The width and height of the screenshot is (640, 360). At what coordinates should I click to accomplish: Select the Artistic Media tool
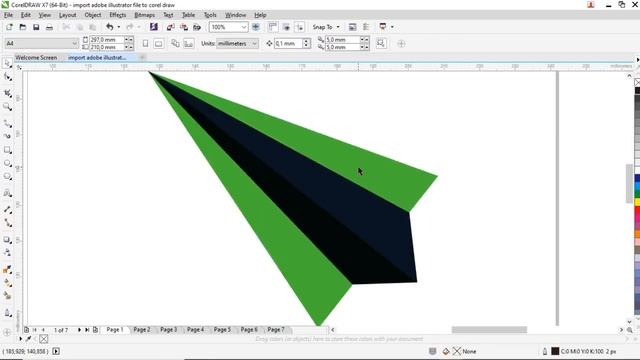click(7, 136)
